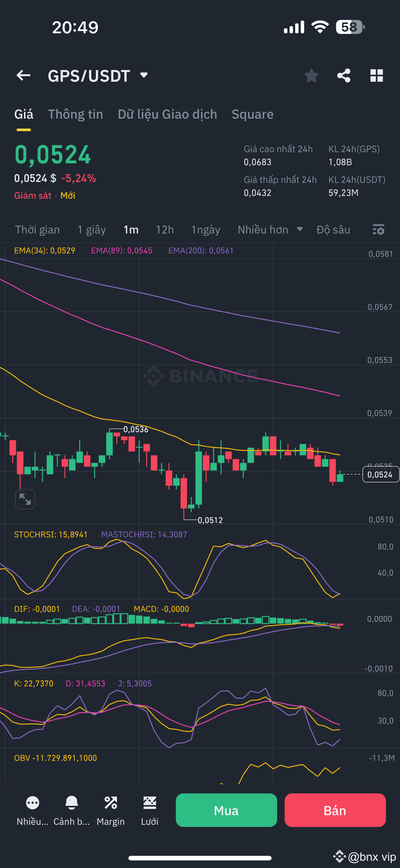Open the share icon
This screenshot has height=868, width=400.
coord(344,75)
